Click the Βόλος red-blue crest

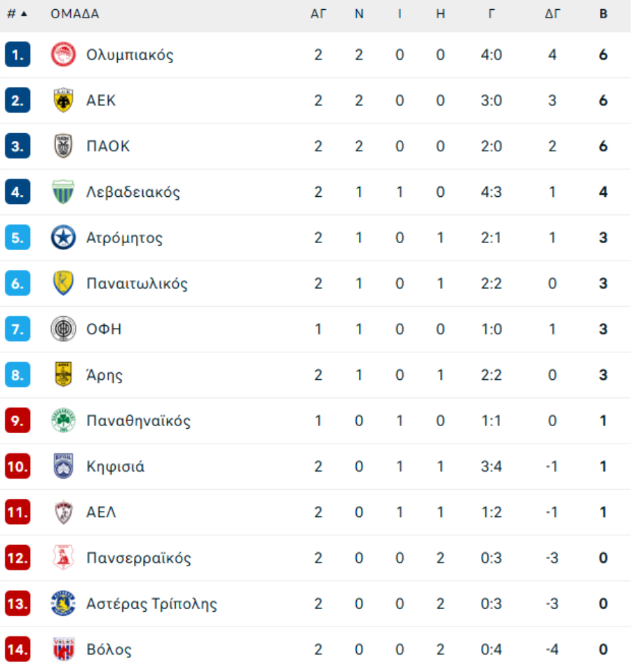coord(63,650)
